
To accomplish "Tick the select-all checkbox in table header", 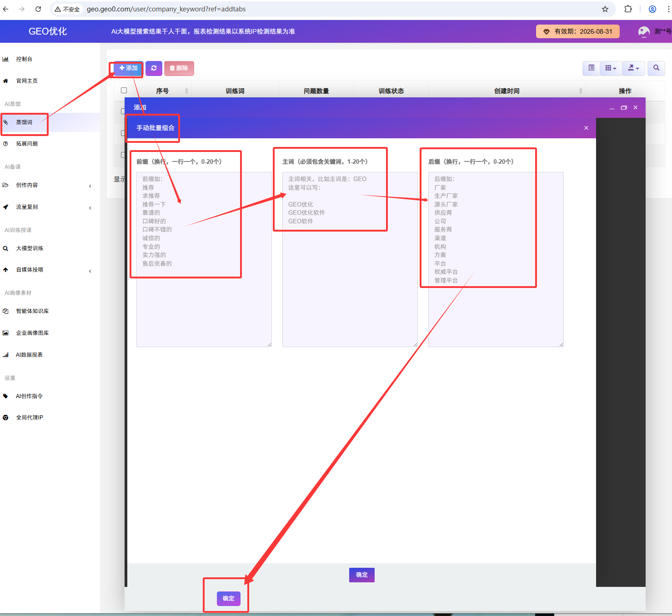I will coord(124,91).
